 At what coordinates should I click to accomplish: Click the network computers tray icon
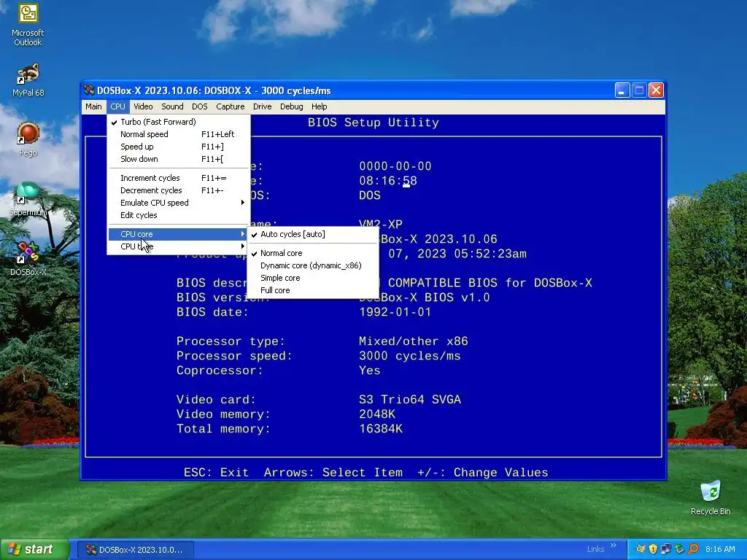(666, 549)
